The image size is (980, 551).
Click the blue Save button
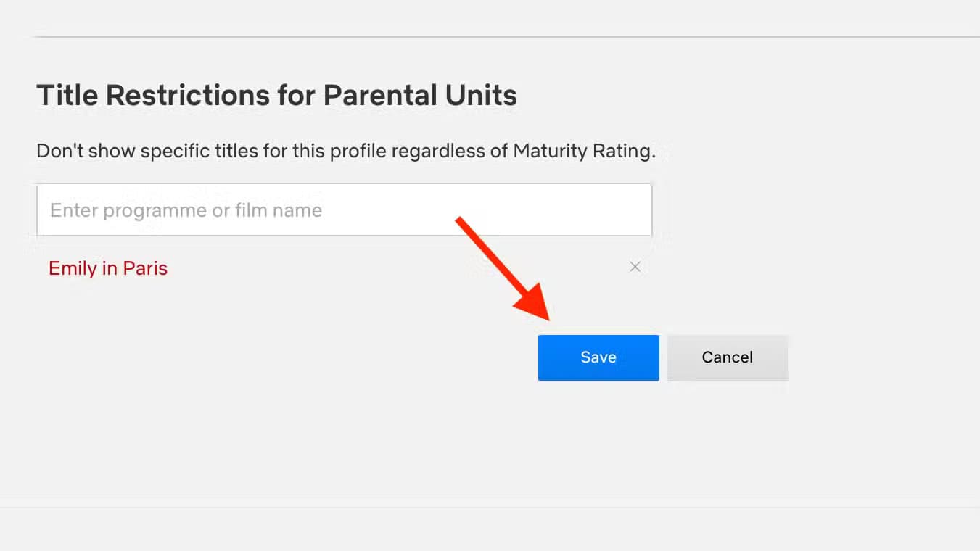tap(598, 357)
